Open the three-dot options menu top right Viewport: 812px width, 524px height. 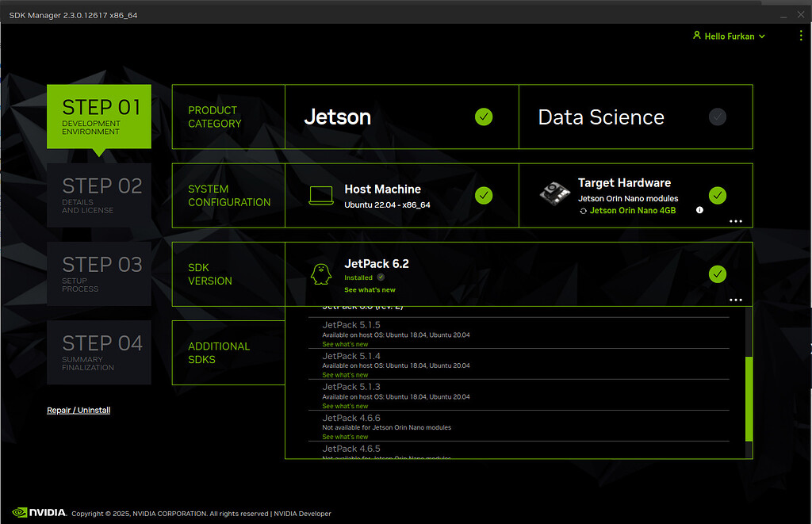[x=800, y=36]
